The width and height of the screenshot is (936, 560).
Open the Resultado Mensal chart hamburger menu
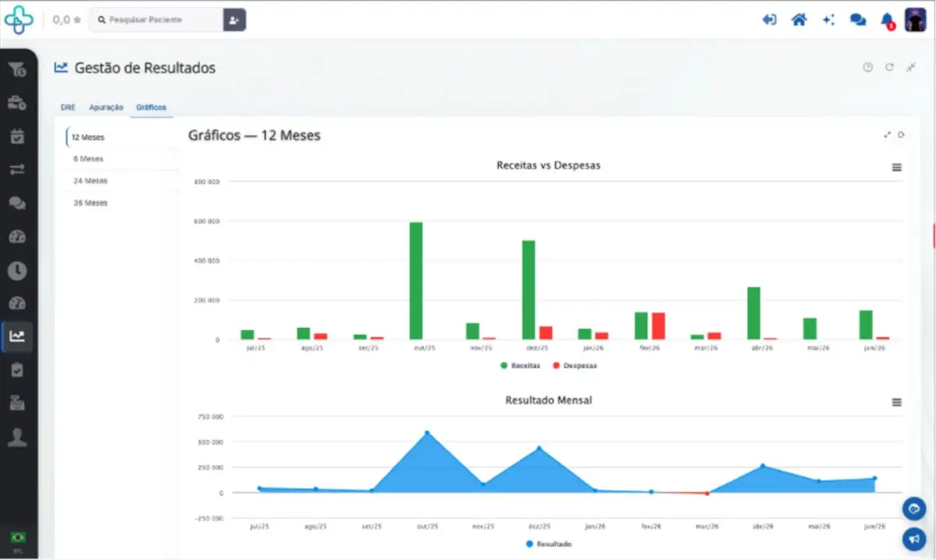pyautogui.click(x=896, y=402)
